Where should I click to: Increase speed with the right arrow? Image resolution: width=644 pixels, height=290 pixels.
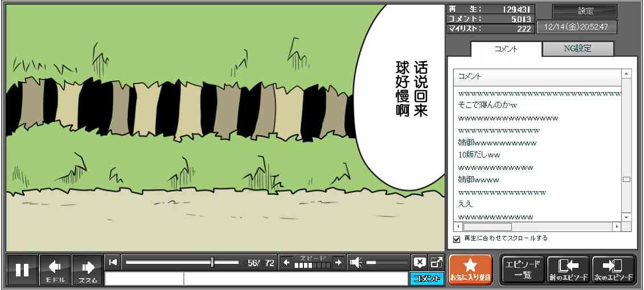point(338,262)
